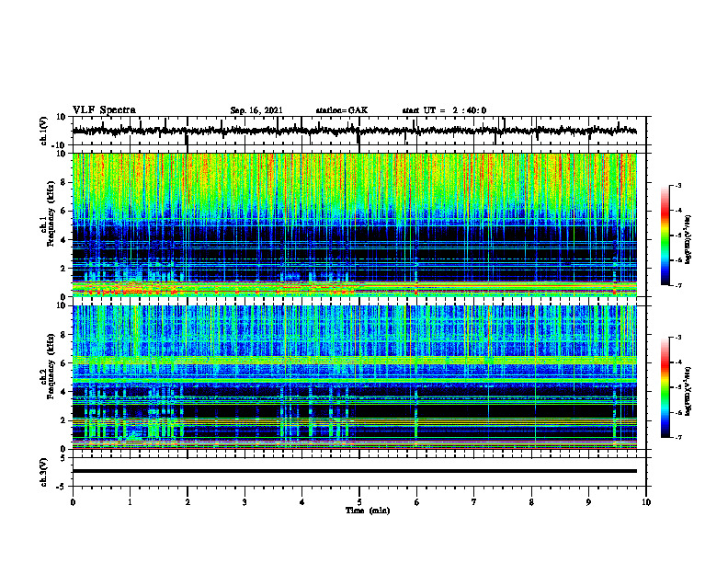Click time axis tick label "9"
Screen dimensions: 728x563
click(588, 502)
